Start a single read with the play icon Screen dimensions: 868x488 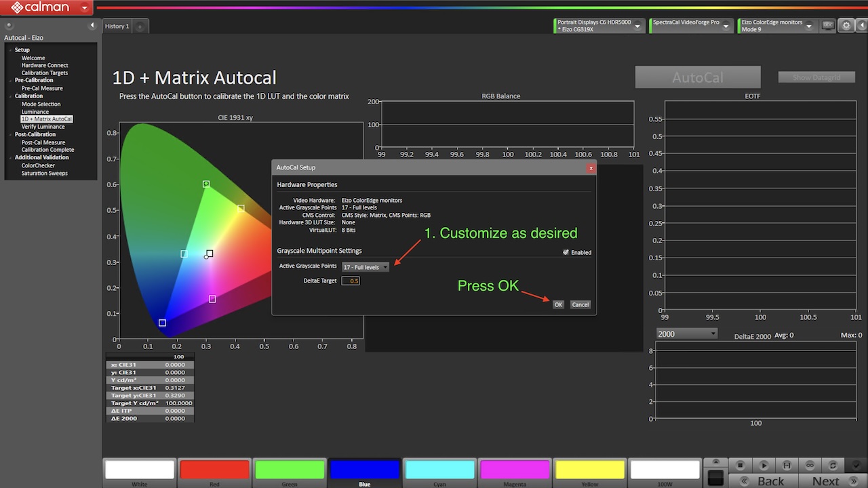pos(764,466)
